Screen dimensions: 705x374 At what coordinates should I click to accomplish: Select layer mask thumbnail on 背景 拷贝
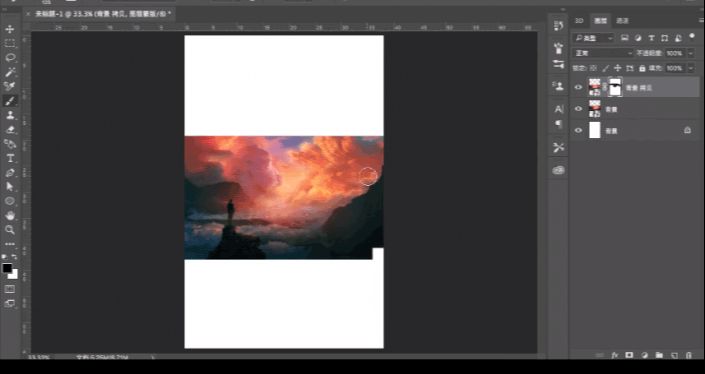(x=615, y=87)
